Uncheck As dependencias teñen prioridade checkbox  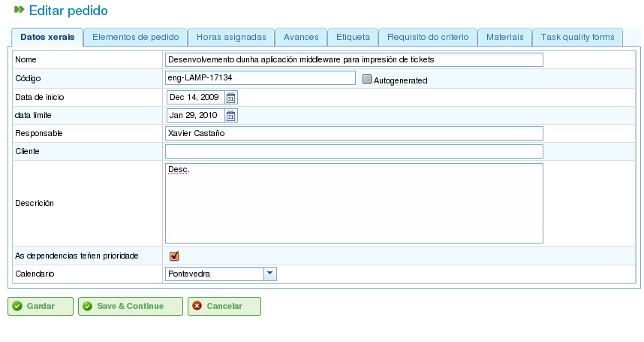click(x=174, y=256)
